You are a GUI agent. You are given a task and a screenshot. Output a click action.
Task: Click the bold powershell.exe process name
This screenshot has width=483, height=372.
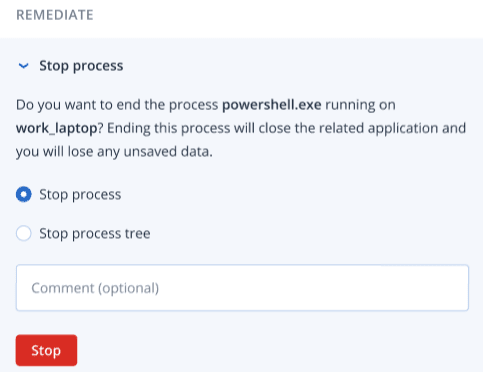[272, 105]
